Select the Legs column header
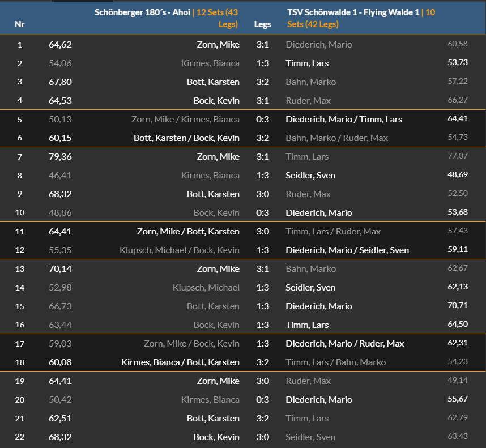Viewport: 486px width, 448px height. tap(262, 24)
